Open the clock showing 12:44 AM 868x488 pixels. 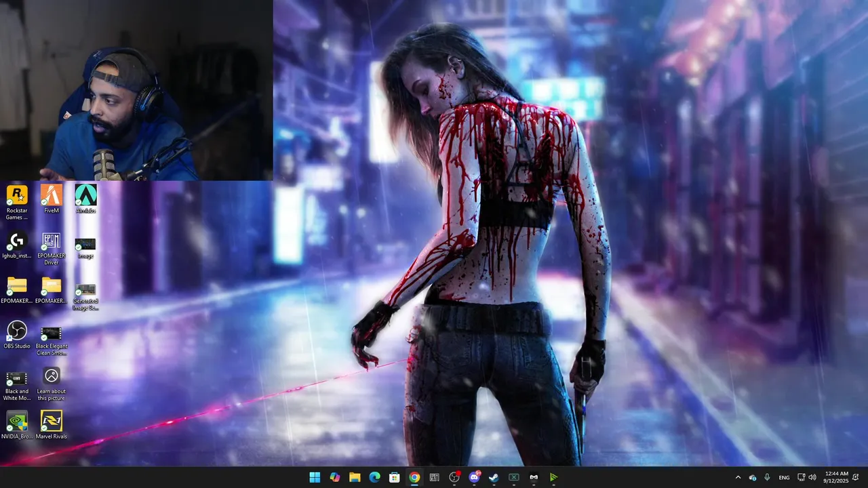tap(837, 477)
